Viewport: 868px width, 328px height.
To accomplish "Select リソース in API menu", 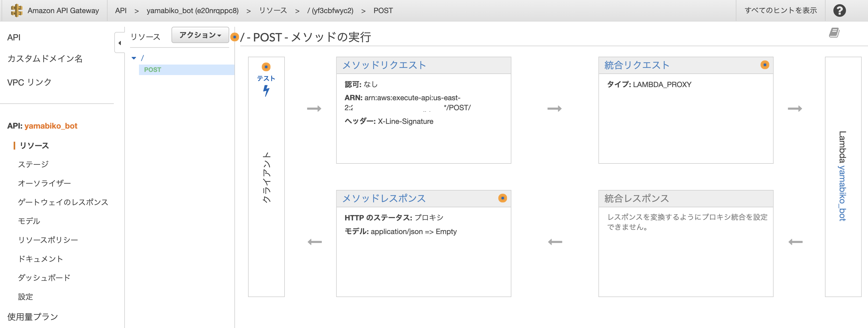I will pyautogui.click(x=34, y=146).
